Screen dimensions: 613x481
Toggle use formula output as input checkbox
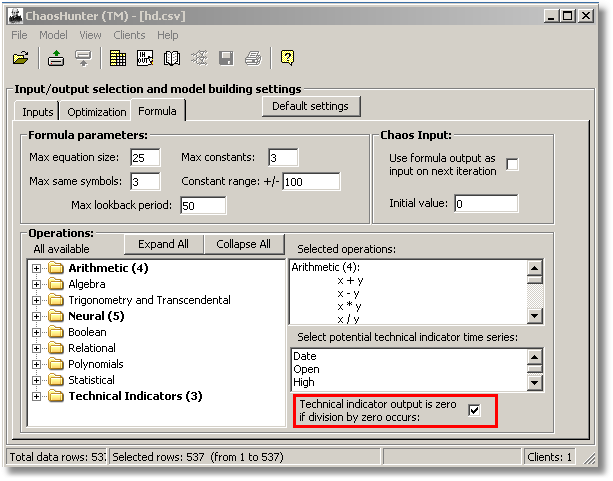point(512,164)
